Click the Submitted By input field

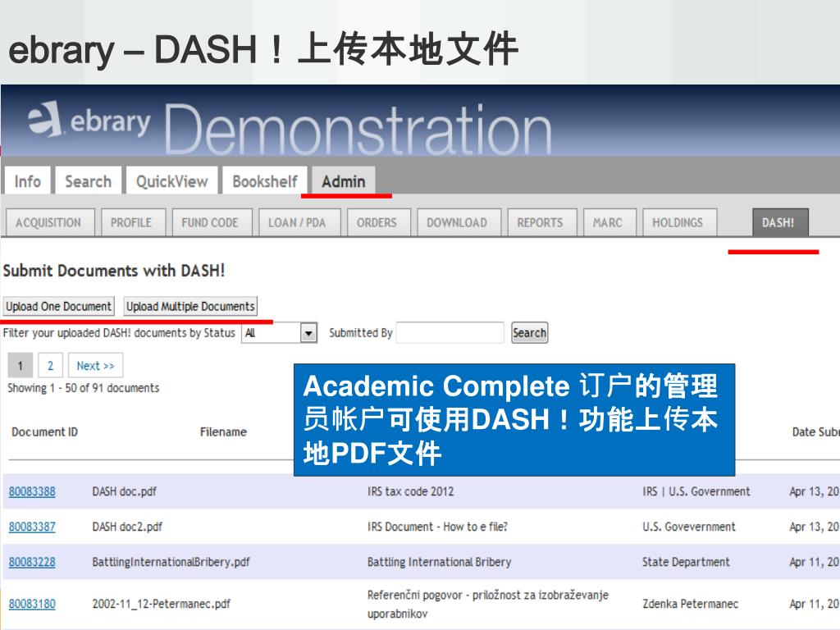point(450,333)
